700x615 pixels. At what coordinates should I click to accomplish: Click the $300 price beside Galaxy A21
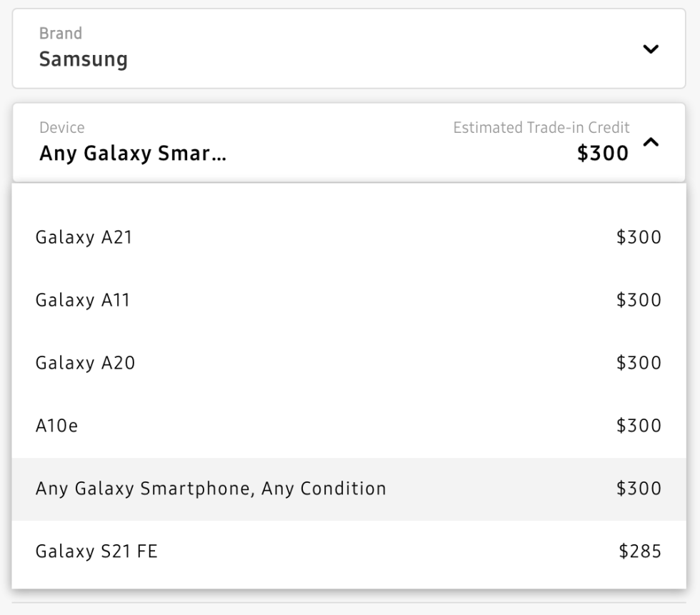pyautogui.click(x=639, y=237)
